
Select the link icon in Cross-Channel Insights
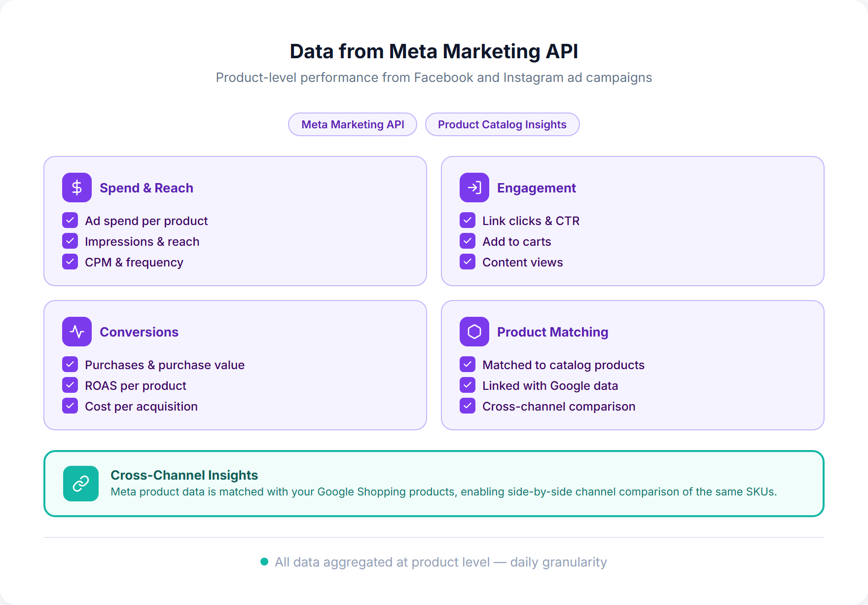pos(81,483)
